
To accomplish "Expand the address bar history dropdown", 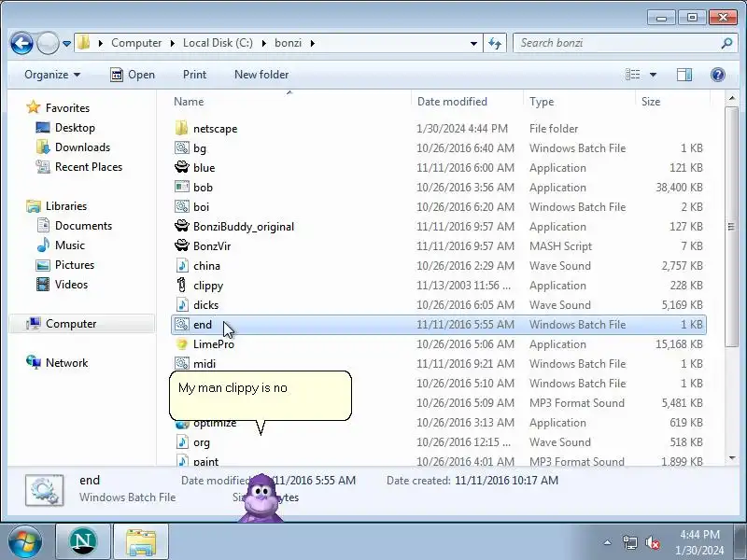I will pyautogui.click(x=473, y=43).
